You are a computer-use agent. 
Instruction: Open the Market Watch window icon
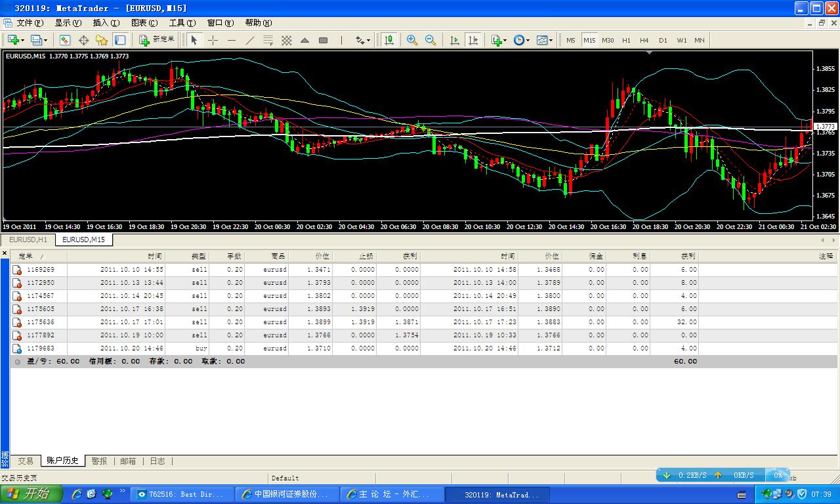tap(65, 40)
